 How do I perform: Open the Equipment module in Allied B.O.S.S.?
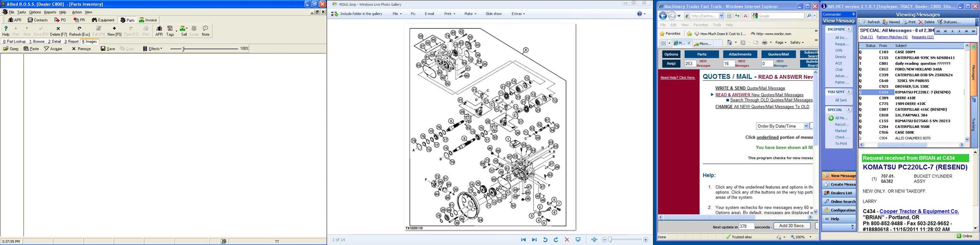102,20
